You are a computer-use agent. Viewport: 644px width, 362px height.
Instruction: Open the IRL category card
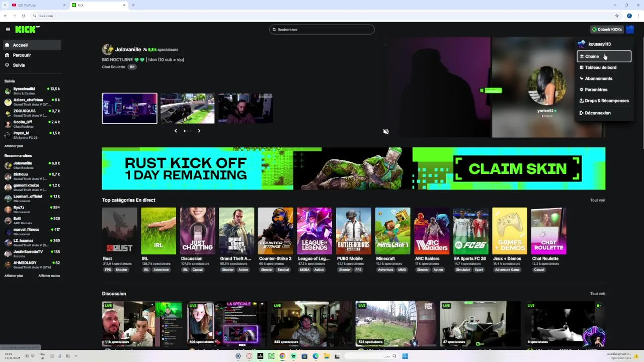pyautogui.click(x=158, y=231)
